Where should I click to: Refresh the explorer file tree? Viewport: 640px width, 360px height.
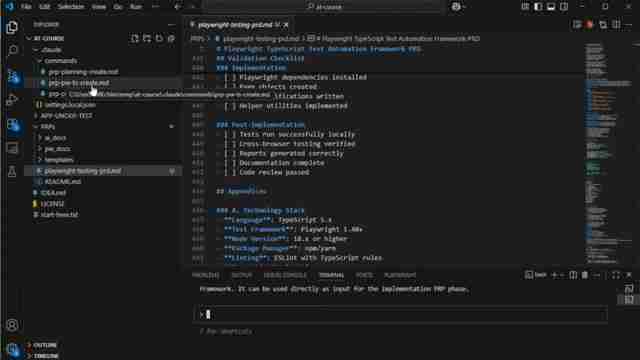pos(159,38)
